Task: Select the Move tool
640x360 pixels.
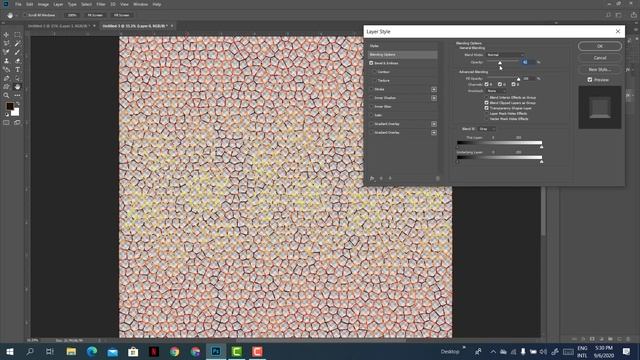Action: (x=6, y=35)
